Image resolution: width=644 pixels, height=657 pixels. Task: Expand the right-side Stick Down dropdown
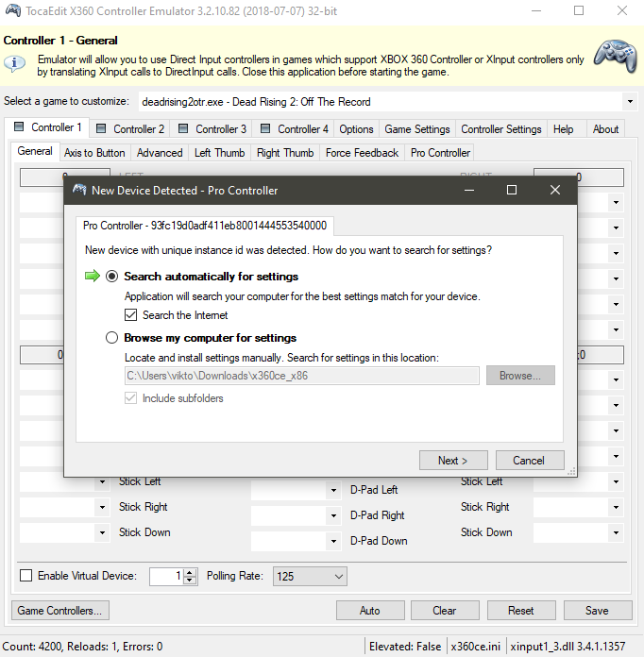coord(616,532)
